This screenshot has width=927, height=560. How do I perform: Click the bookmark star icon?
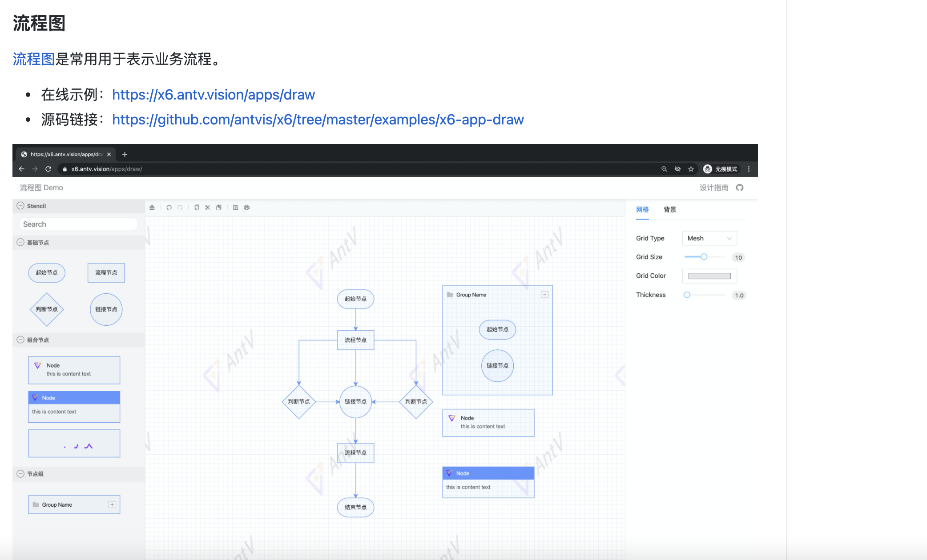click(691, 169)
